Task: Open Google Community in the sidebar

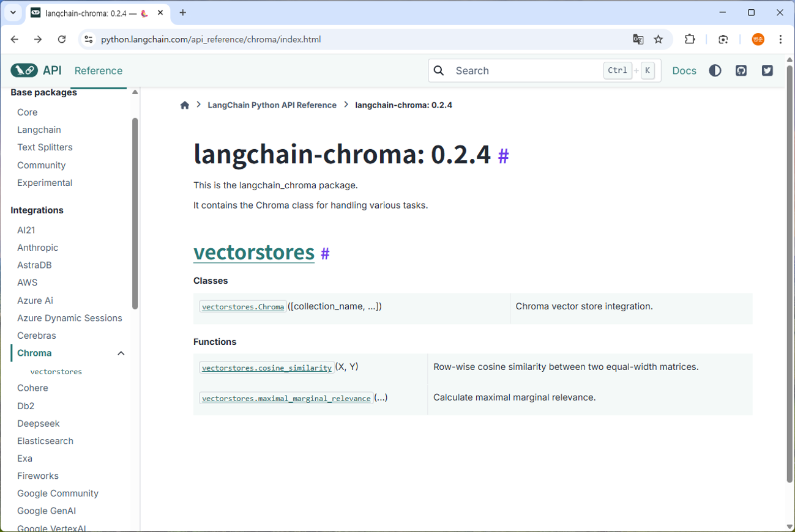Action: [58, 493]
